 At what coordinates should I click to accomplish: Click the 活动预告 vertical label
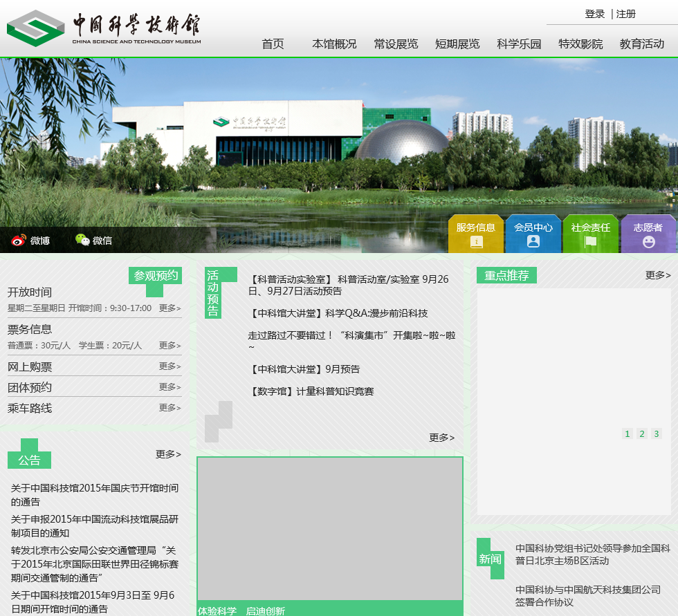tap(213, 293)
